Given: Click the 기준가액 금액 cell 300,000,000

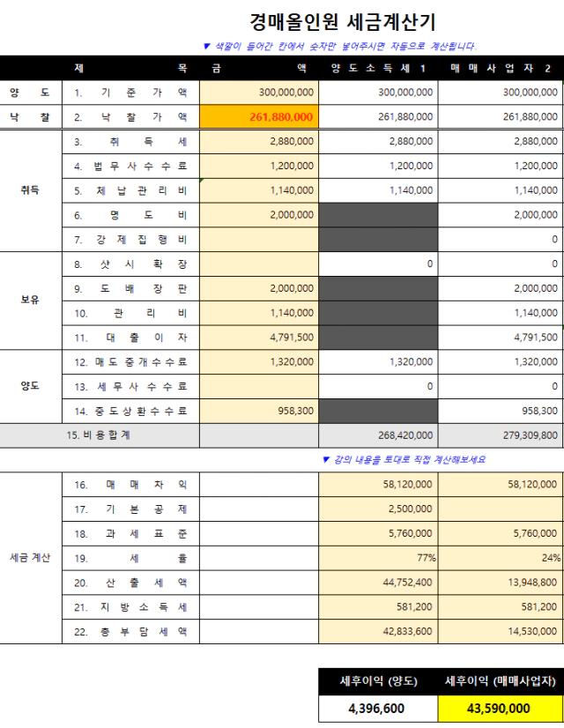Looking at the screenshot, I should pyautogui.click(x=259, y=92).
